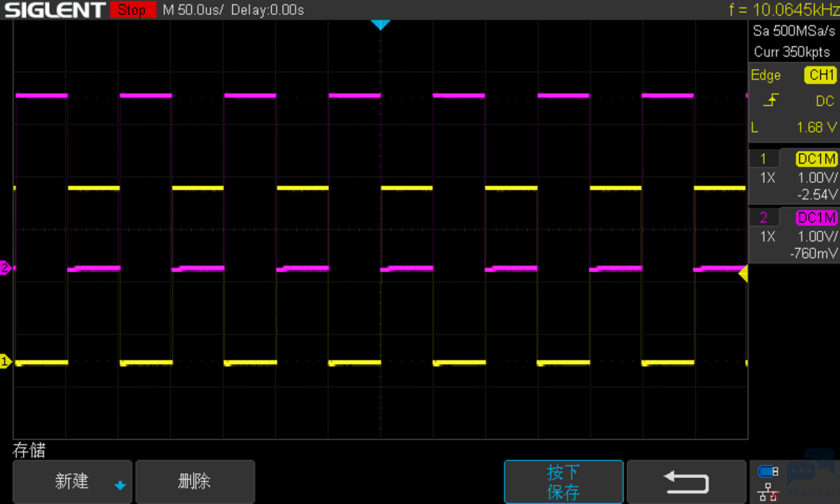
Task: Click the rising edge slope icon
Action: 773,101
